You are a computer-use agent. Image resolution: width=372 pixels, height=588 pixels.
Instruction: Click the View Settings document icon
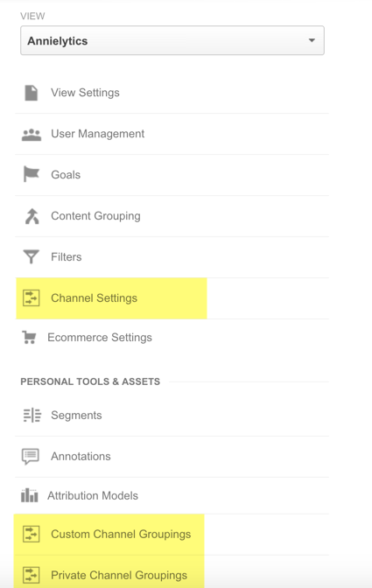pyautogui.click(x=32, y=93)
